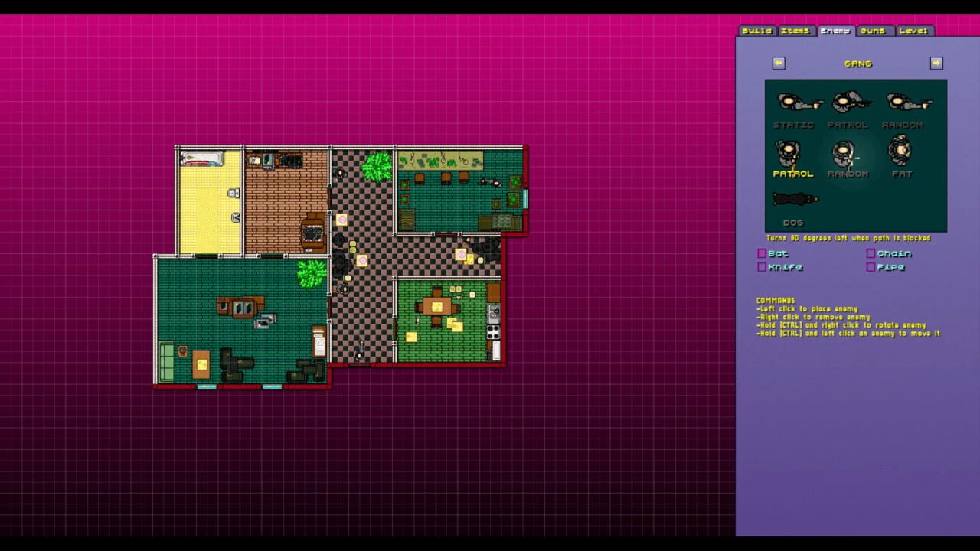Viewport: 980px width, 551px height.
Task: Click the left arrow to change faction
Action: (x=780, y=64)
